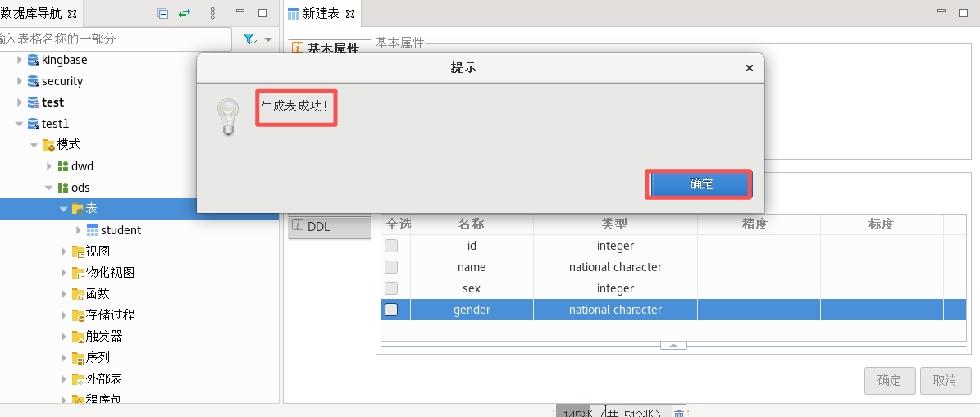
Task: Click the table name search field
Action: click(x=115, y=39)
